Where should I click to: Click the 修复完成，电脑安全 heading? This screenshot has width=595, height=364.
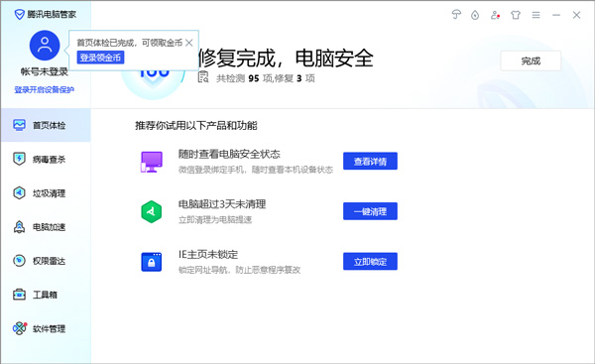(287, 59)
